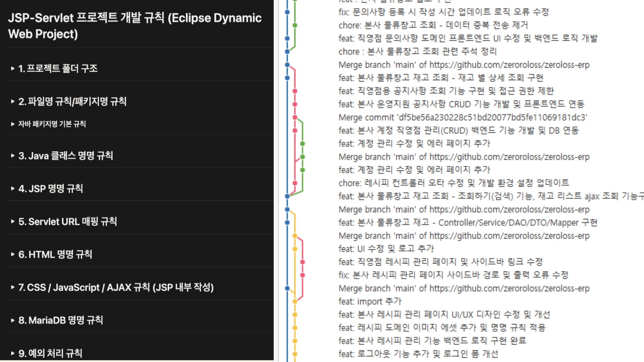Image resolution: width=644 pixels, height=362 pixels.
Task: Click yellow graph node beside UI 수정 및 로고 추가
Action: point(295,249)
